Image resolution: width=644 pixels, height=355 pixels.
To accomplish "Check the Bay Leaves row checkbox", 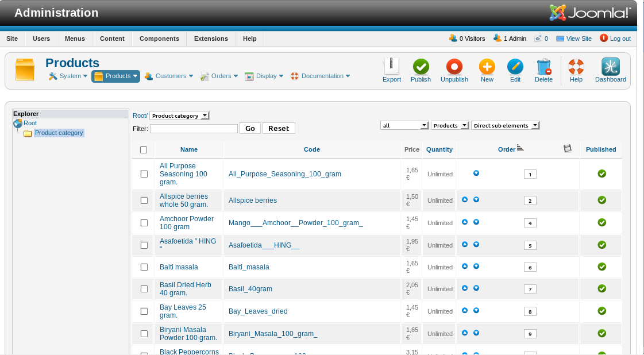I will [144, 311].
